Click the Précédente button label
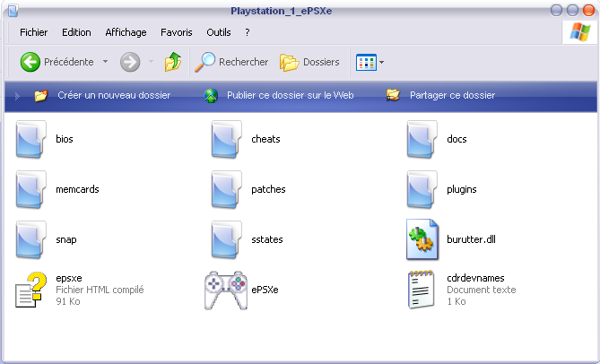 [69, 62]
